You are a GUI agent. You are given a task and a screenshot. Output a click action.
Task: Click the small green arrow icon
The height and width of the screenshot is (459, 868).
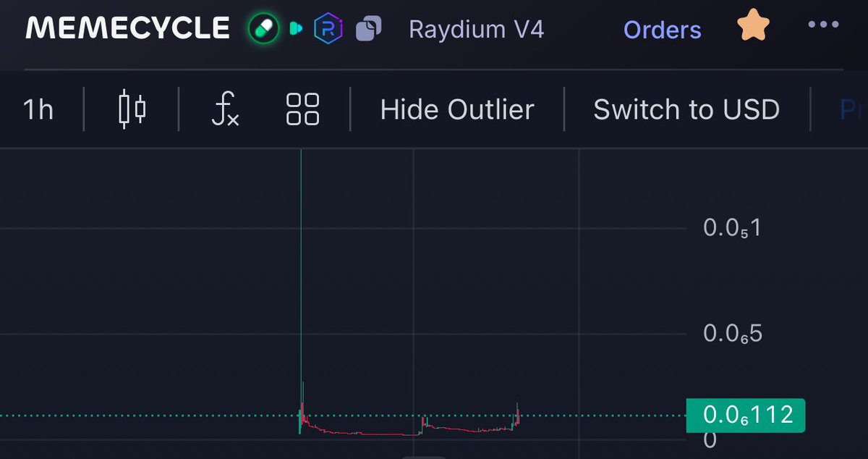(295, 29)
